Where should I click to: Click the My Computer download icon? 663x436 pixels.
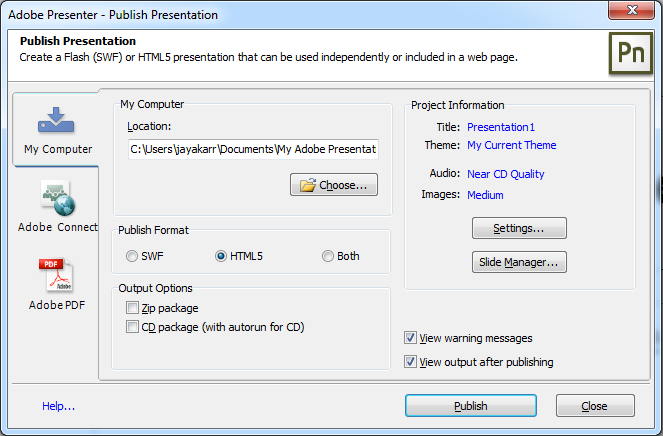tap(57, 121)
